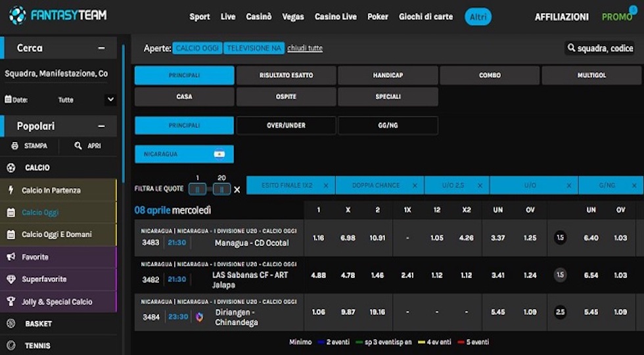The height and width of the screenshot is (355, 644).
Task: Remove the Doppia Chance filter column
Action: tap(414, 186)
